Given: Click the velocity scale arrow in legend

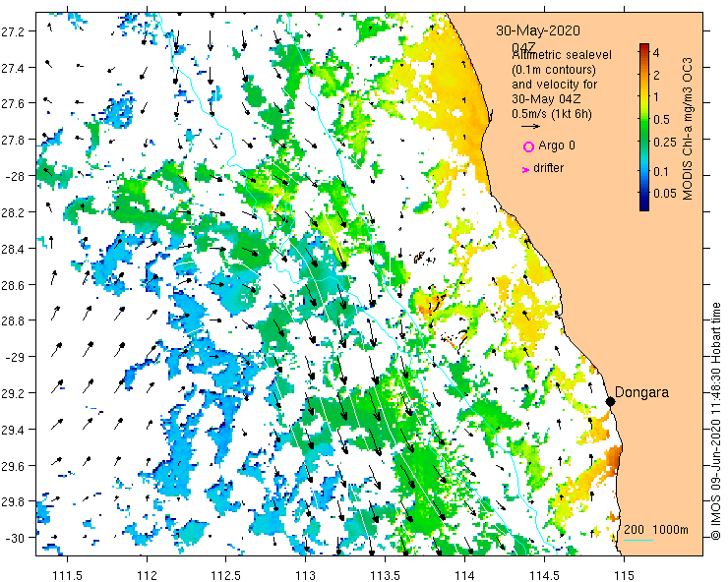Looking at the screenshot, I should click(530, 126).
